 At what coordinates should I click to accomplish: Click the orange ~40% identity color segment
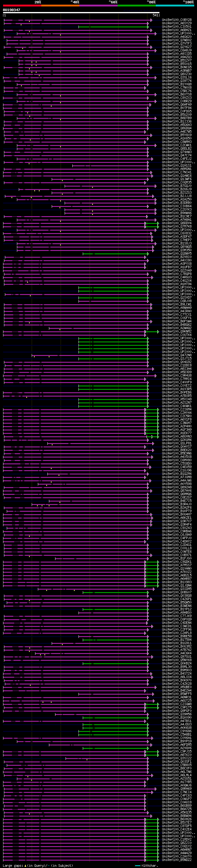pyautogui.click(x=60, y=6)
